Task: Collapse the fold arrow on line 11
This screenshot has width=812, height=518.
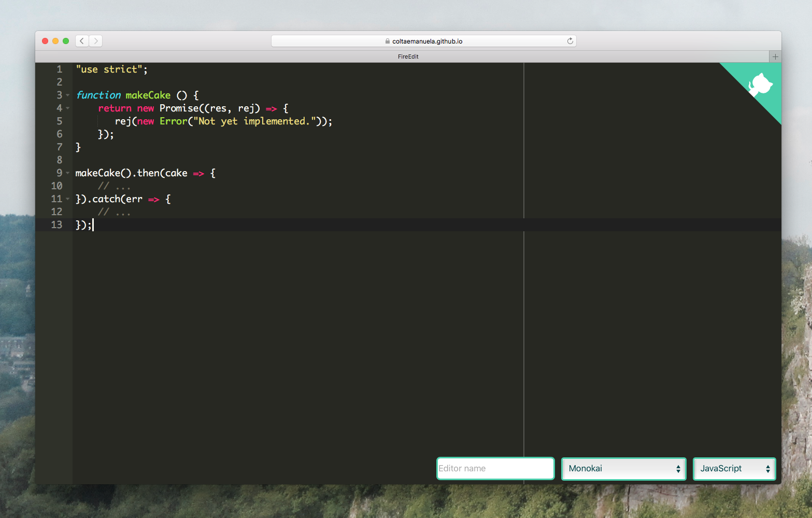Action: point(67,199)
